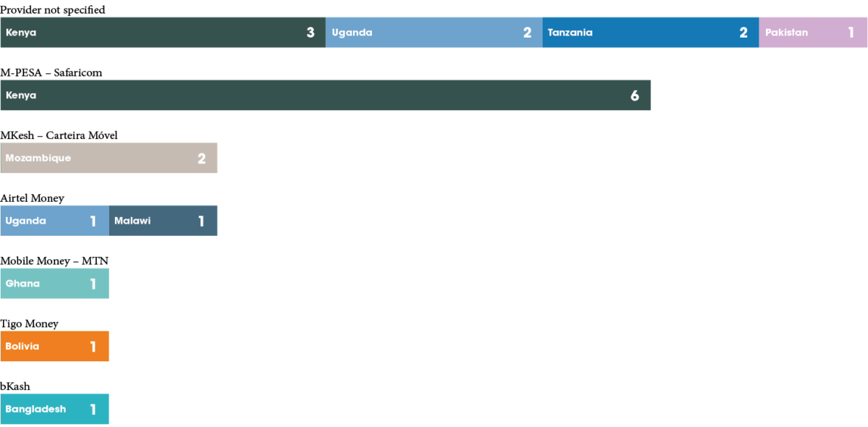
Task: Select the value 2 in the Mozambique bar
Action: [x=202, y=158]
